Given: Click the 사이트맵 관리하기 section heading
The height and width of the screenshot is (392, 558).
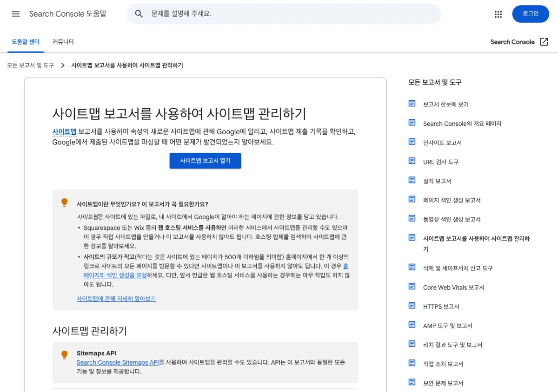Looking at the screenshot, I should [90, 331].
